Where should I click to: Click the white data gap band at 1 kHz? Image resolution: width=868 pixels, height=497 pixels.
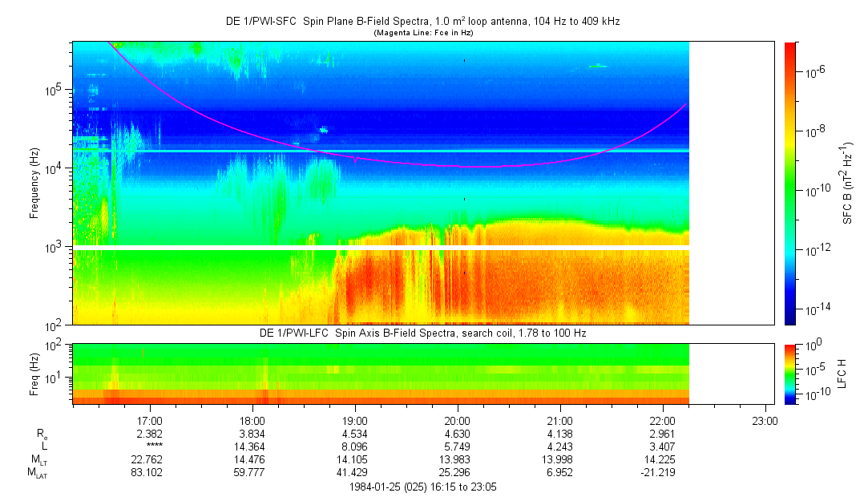click(x=381, y=247)
